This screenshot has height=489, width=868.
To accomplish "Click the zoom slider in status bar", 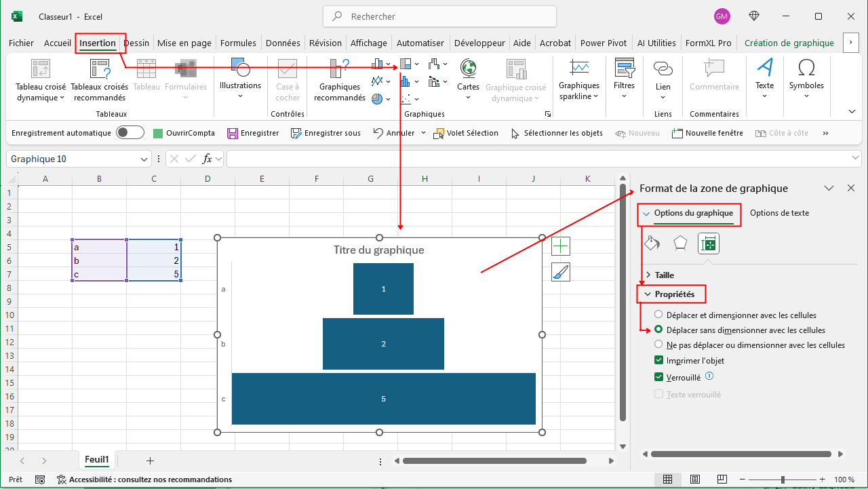I will click(x=783, y=480).
